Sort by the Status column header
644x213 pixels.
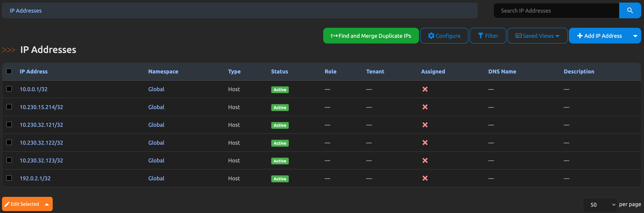(x=279, y=72)
